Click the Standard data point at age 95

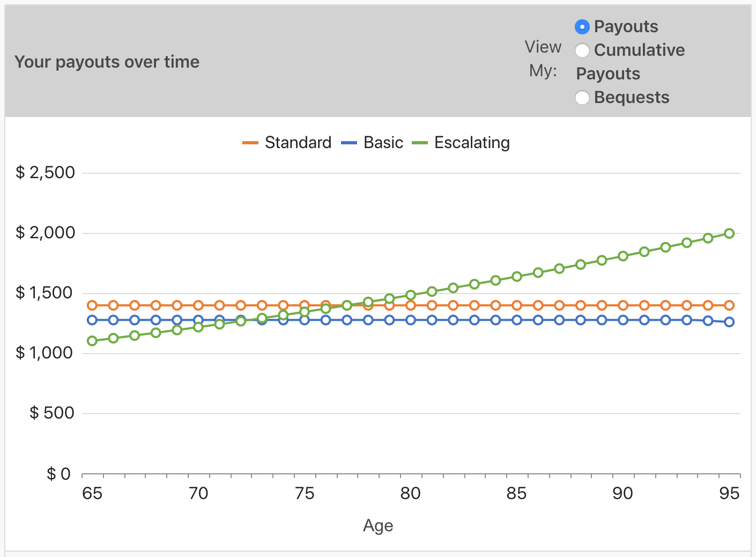tap(729, 305)
